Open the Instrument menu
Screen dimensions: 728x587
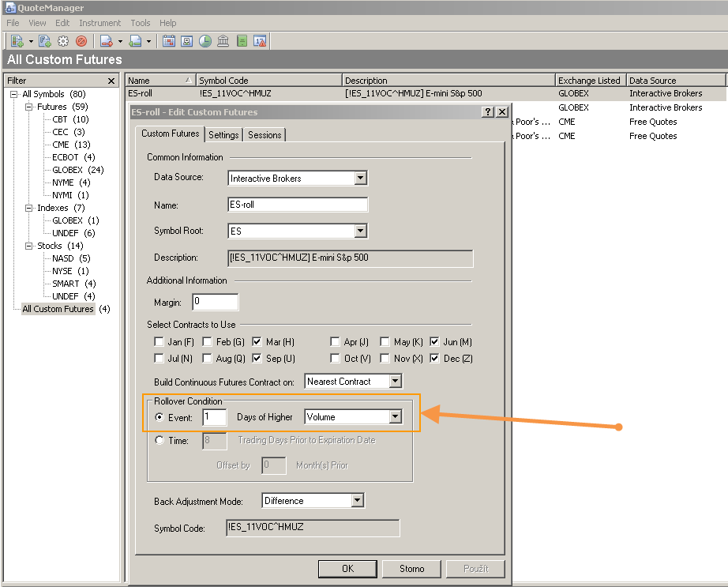(99, 23)
